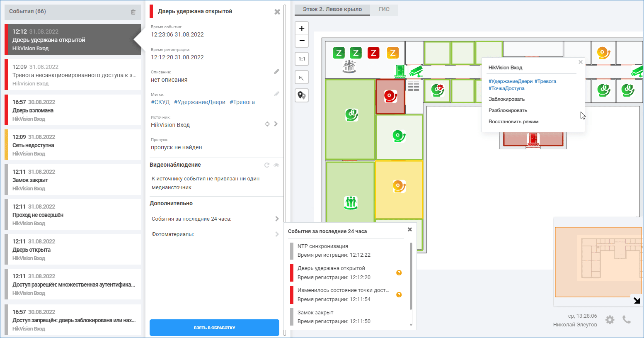Open source details chevron for HikVision Вход
The image size is (644, 338).
tap(276, 124)
